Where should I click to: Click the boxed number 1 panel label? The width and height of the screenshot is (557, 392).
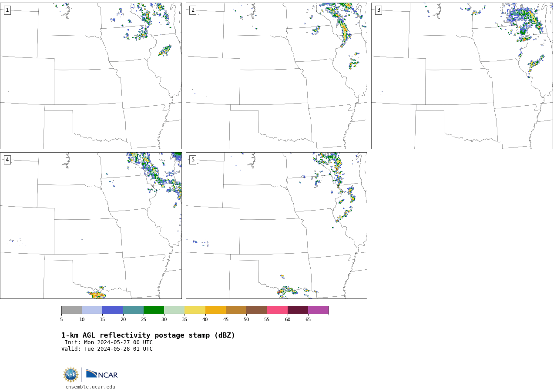pos(7,10)
